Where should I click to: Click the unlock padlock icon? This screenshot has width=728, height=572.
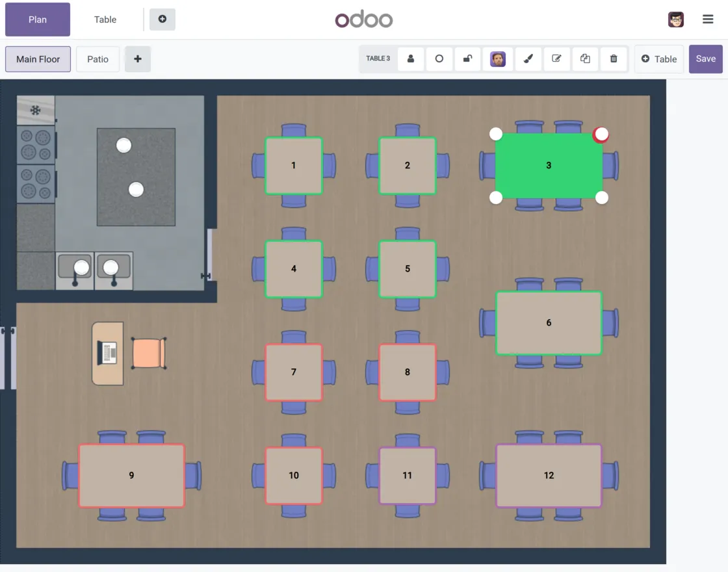pyautogui.click(x=467, y=59)
